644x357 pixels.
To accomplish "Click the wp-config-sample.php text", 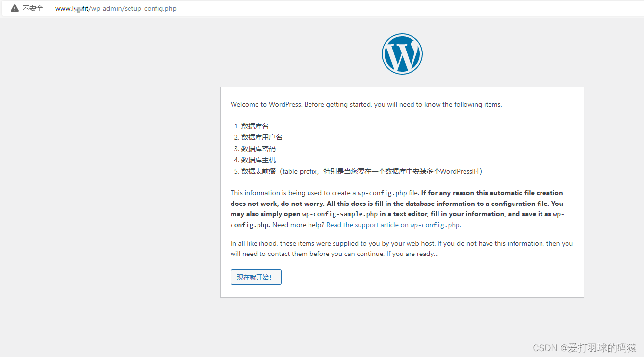I will (x=340, y=214).
